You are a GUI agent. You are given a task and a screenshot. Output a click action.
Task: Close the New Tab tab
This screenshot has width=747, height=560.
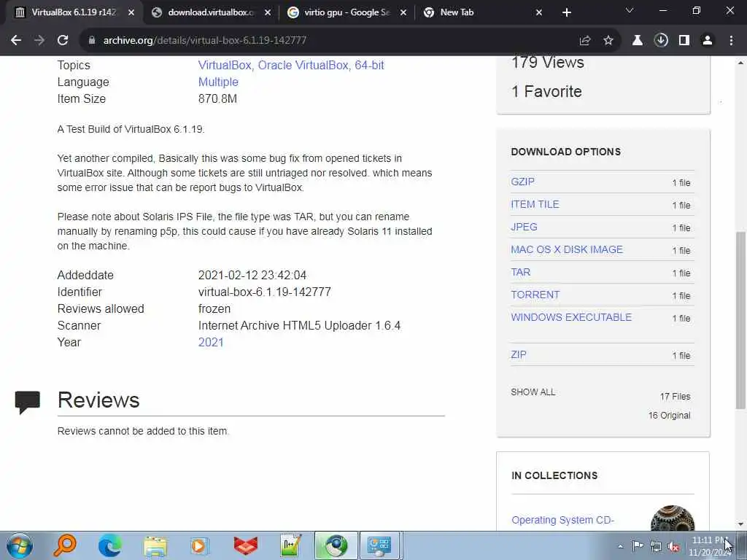pyautogui.click(x=539, y=13)
